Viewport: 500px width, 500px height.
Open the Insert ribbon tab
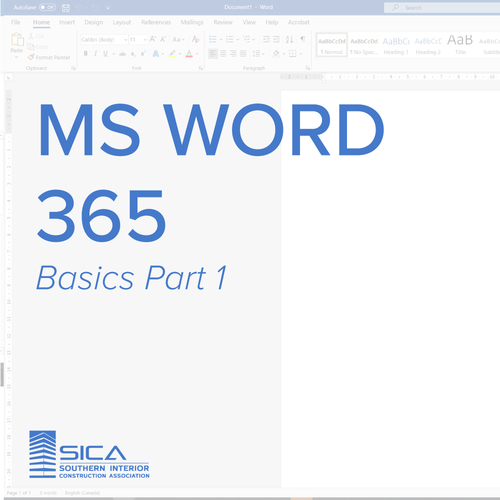point(67,22)
